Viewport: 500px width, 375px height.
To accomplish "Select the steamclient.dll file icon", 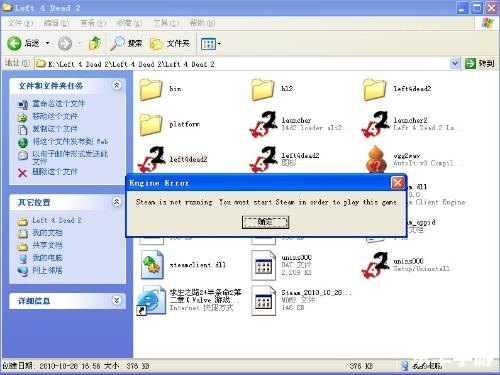I will 152,265.
